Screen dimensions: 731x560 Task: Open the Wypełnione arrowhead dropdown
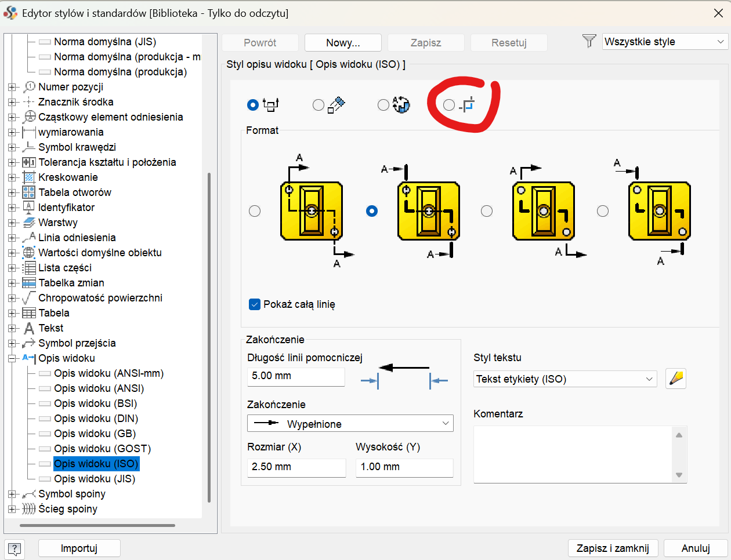[350, 423]
